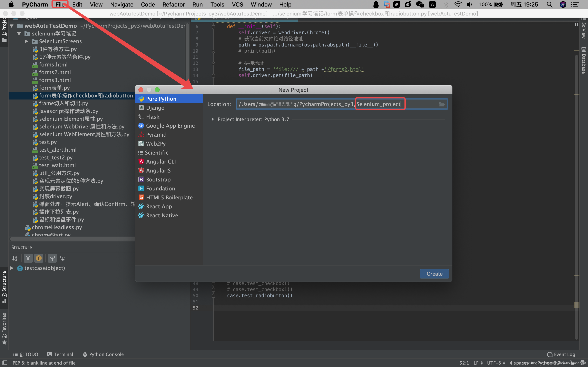The image size is (588, 367).
Task: Select Django project type
Action: [x=155, y=108]
